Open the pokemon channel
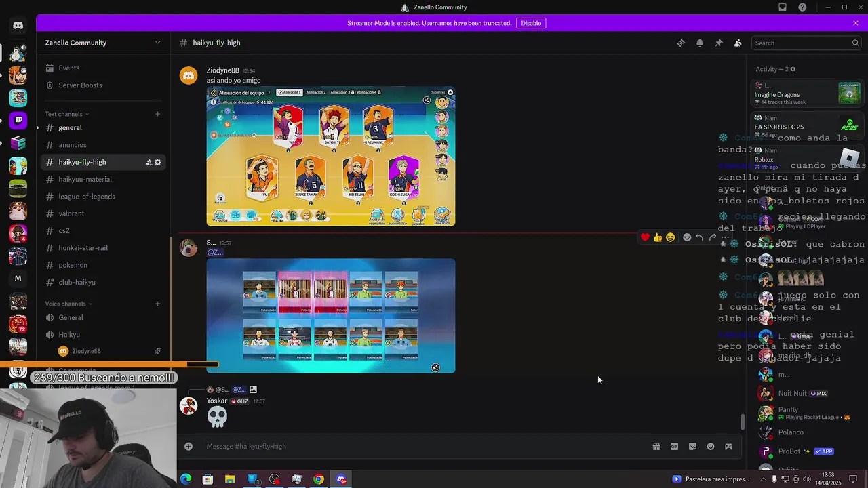This screenshot has height=488, width=868. coord(103,265)
